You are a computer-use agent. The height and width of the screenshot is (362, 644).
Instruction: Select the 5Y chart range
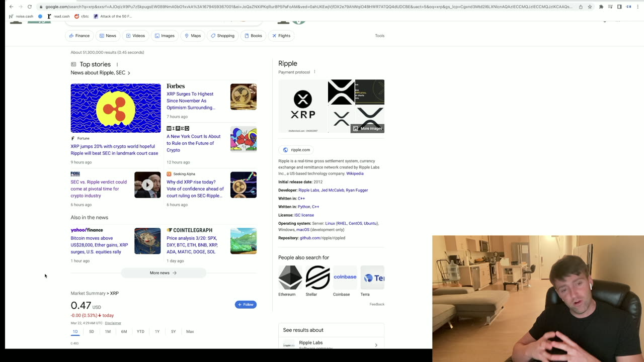(x=173, y=332)
